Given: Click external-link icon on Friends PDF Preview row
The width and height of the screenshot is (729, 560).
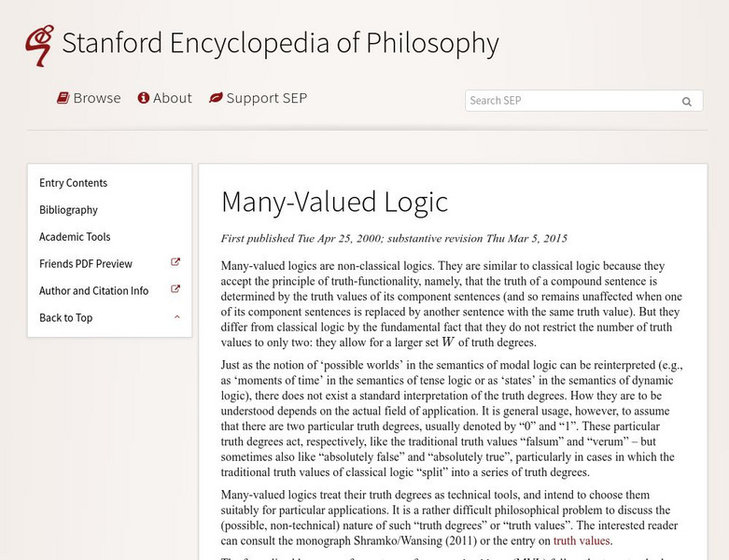Looking at the screenshot, I should click(175, 263).
